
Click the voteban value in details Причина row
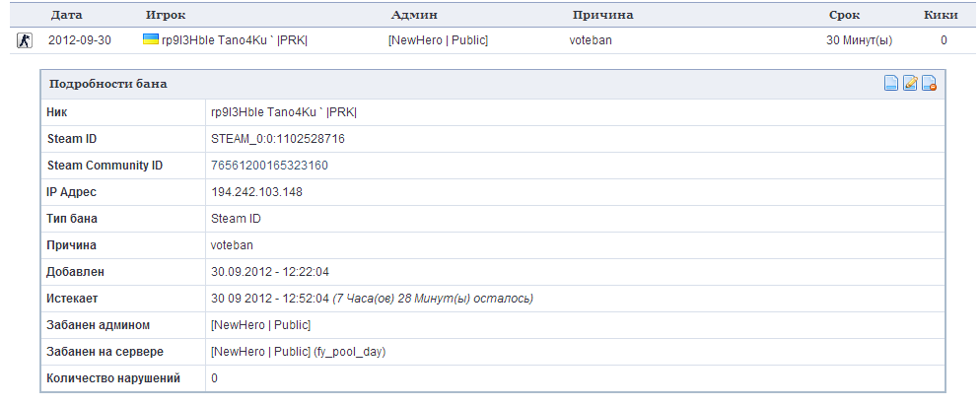pyautogui.click(x=232, y=245)
